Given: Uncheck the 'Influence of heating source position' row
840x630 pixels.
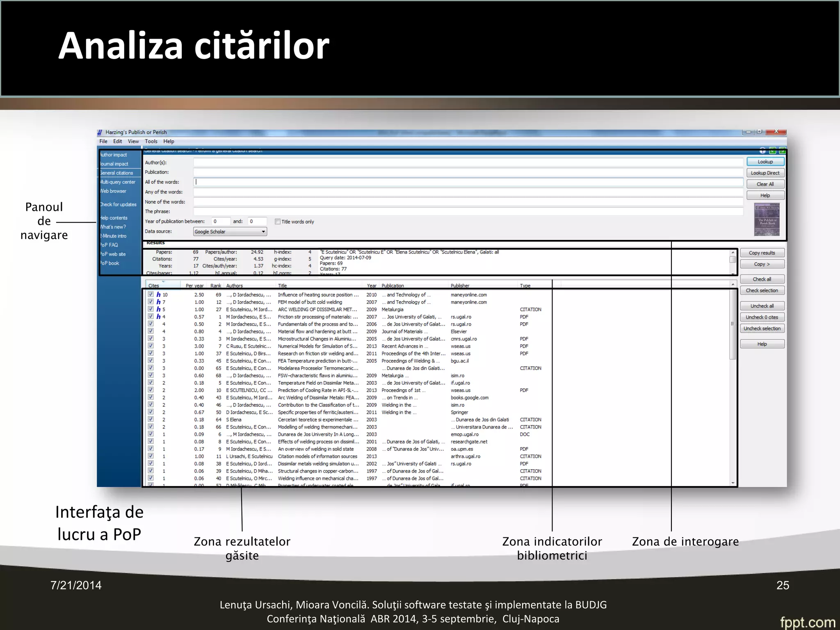Looking at the screenshot, I should point(151,294).
